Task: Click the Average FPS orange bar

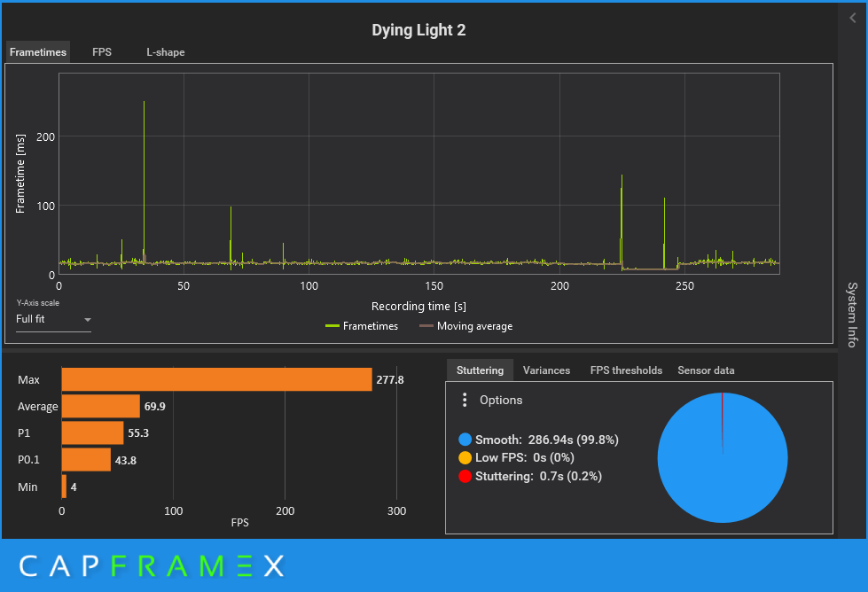Action: pyautogui.click(x=101, y=406)
